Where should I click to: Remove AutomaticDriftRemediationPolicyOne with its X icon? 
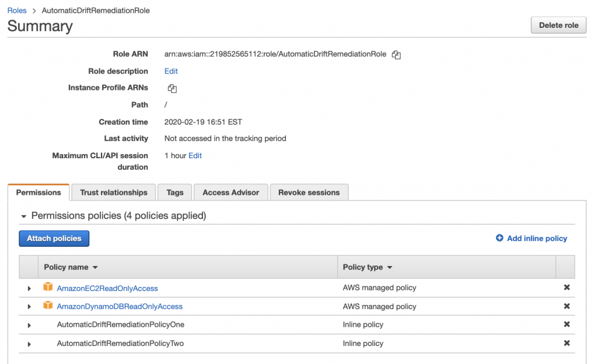(x=567, y=325)
